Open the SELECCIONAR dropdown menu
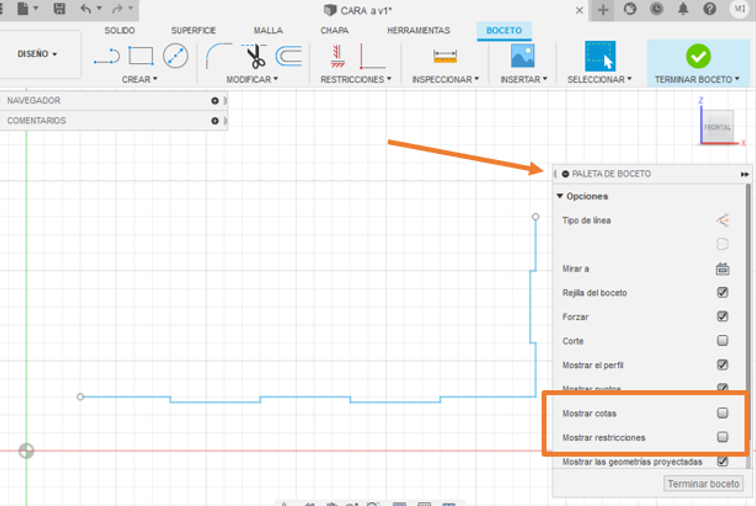Screen dimensions: 756x506 (599, 79)
